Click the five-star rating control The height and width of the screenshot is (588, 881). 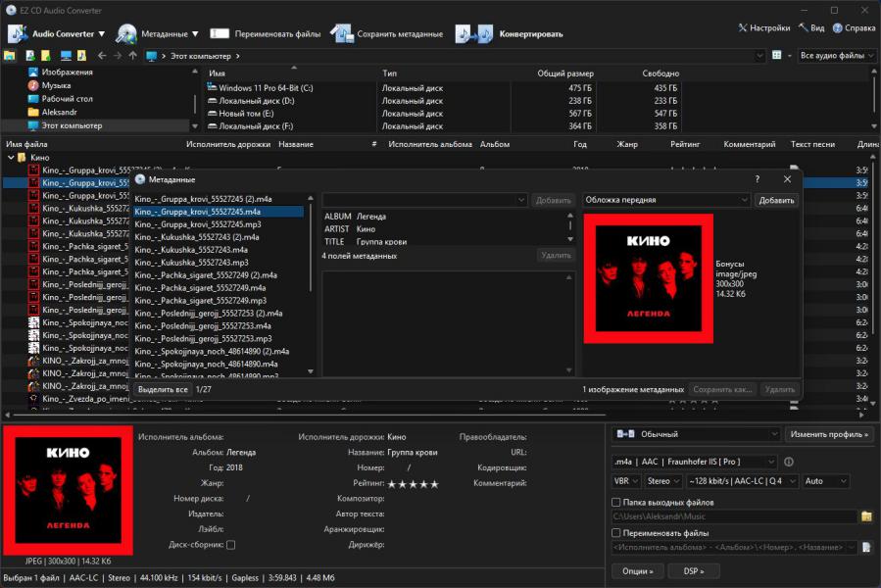tap(413, 483)
